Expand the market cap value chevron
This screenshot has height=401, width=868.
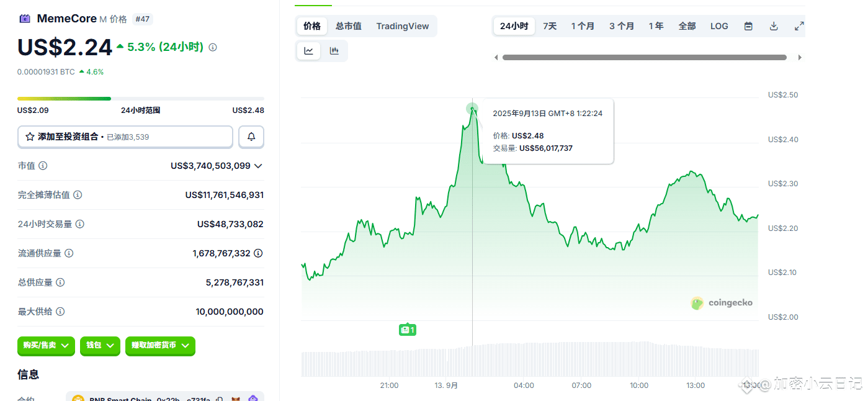coord(258,166)
